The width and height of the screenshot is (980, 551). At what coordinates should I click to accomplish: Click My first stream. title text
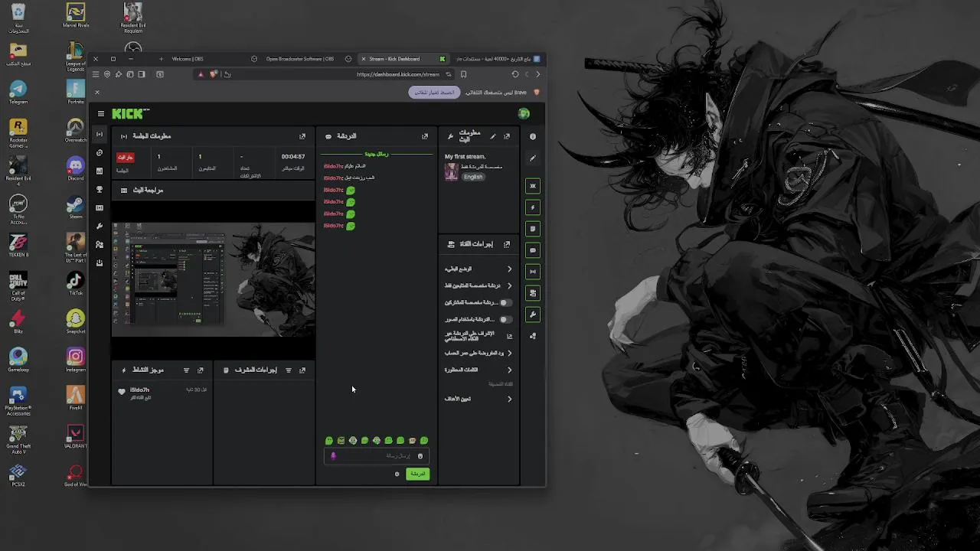[x=465, y=157]
